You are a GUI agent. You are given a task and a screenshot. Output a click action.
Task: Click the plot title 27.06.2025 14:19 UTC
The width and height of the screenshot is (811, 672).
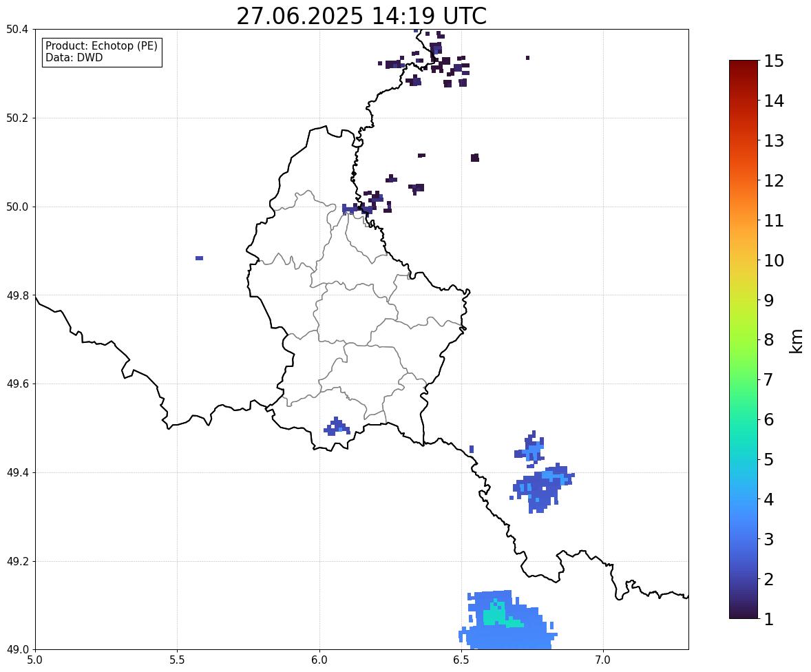pyautogui.click(x=361, y=16)
